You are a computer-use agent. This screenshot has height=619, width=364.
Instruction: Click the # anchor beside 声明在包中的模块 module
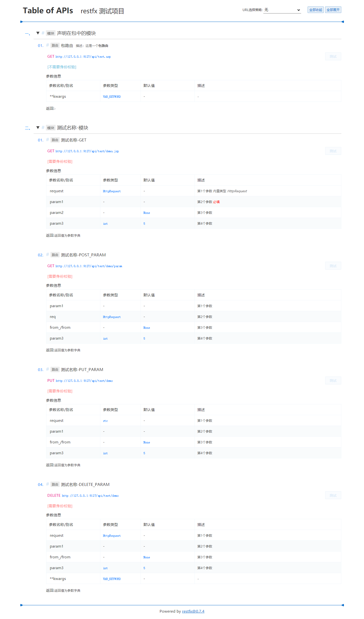click(43, 33)
